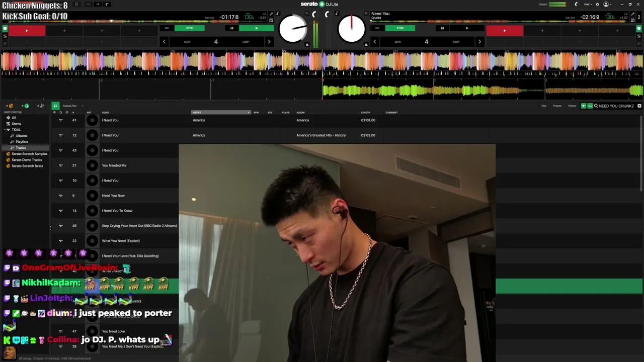Image resolution: width=644 pixels, height=362 pixels.
Task: Turn on SYNC for the left deck
Action: tap(190, 28)
